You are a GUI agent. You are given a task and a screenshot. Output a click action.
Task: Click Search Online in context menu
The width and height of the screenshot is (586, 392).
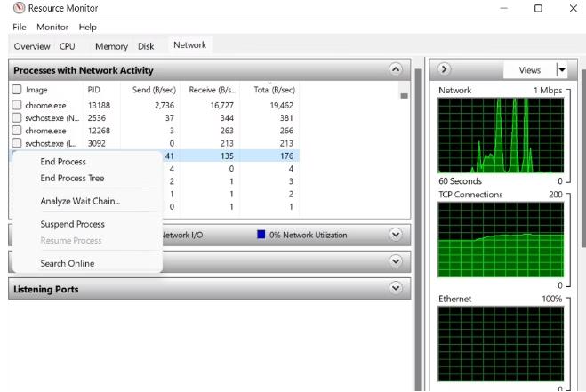pos(67,263)
